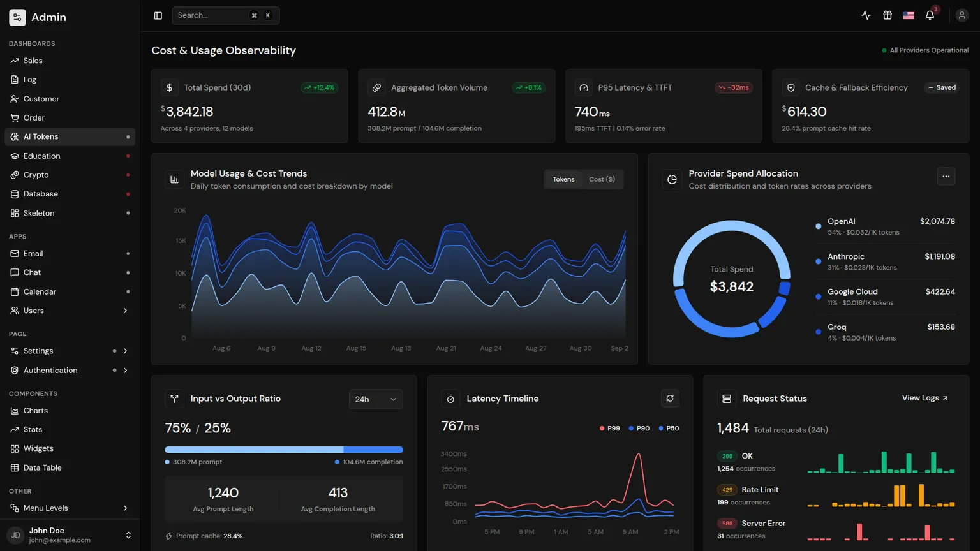Screen dimensions: 980x551
Task: Toggle the P99 latency series legend
Action: click(610, 429)
